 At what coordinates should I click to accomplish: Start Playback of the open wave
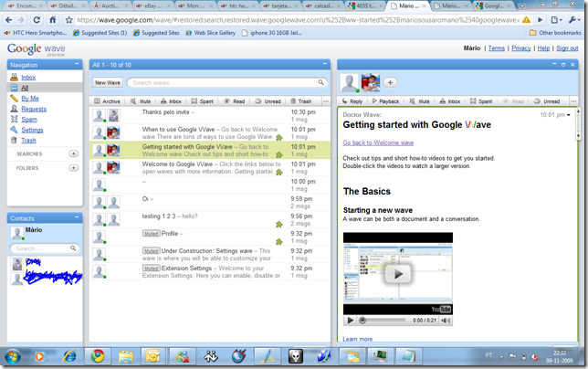[385, 101]
